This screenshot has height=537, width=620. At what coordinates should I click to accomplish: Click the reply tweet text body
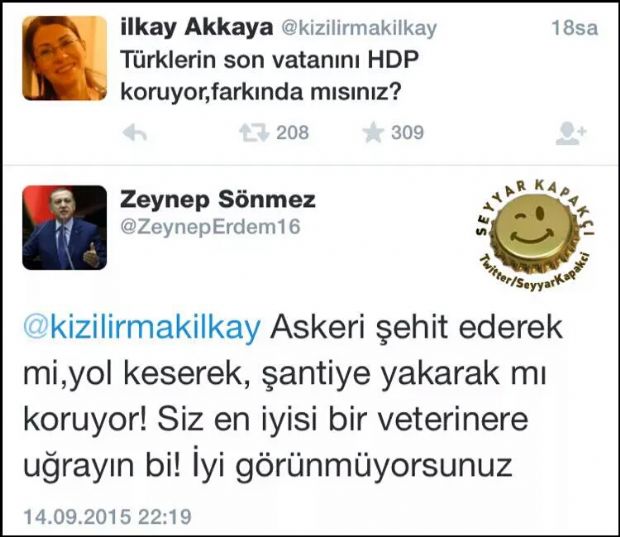tap(293, 397)
